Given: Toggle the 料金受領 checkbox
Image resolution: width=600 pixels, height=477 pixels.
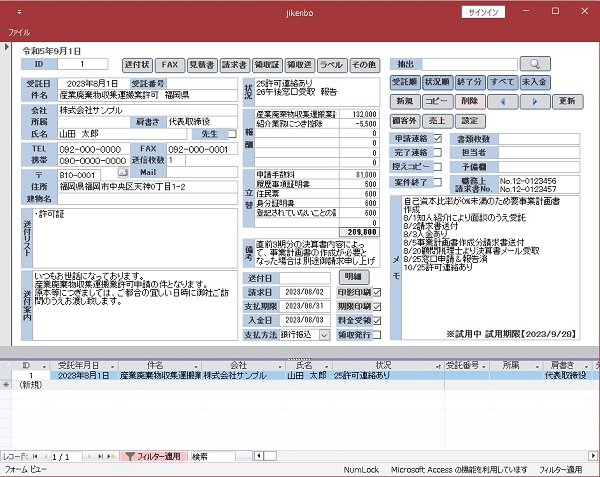Looking at the screenshot, I should pos(377,321).
